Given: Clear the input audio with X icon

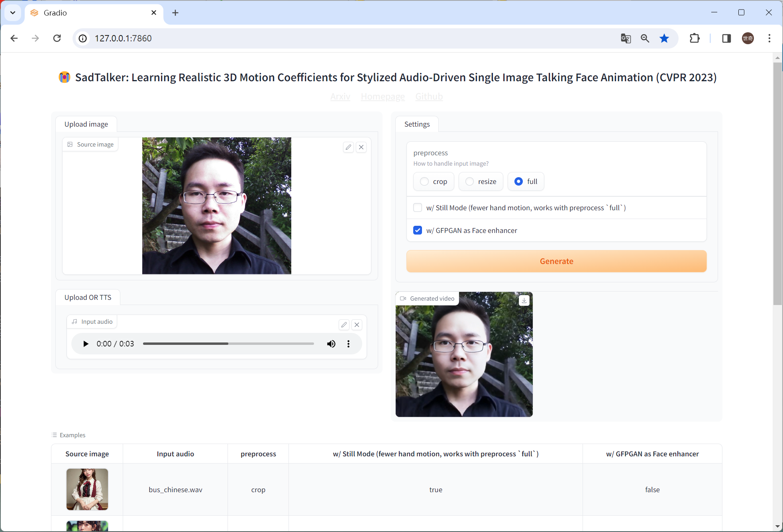Looking at the screenshot, I should 357,325.
